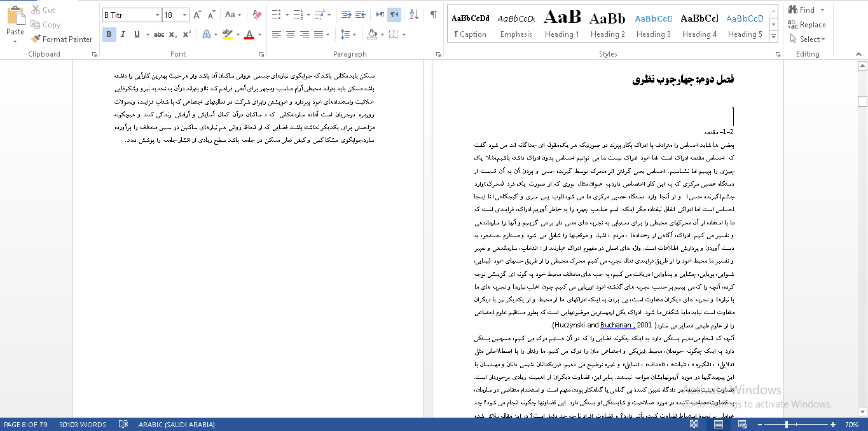Viewport: 868px width, 431px height.
Task: Apply the Emphasis style
Action: pos(516,25)
